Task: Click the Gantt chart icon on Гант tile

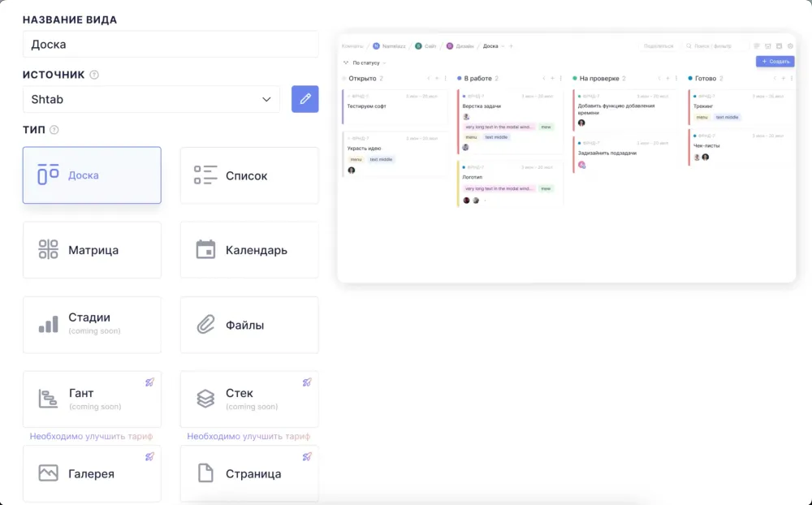Action: [48, 399]
